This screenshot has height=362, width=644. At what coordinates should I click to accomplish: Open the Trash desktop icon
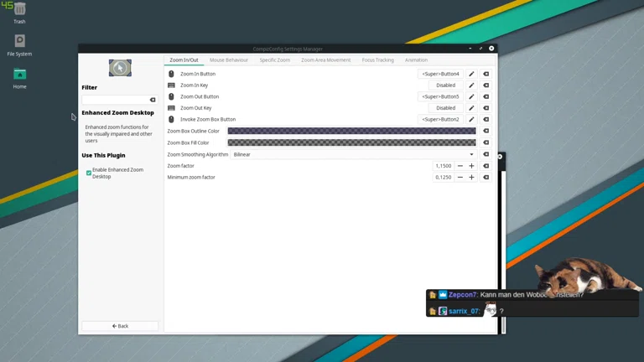pyautogui.click(x=19, y=13)
